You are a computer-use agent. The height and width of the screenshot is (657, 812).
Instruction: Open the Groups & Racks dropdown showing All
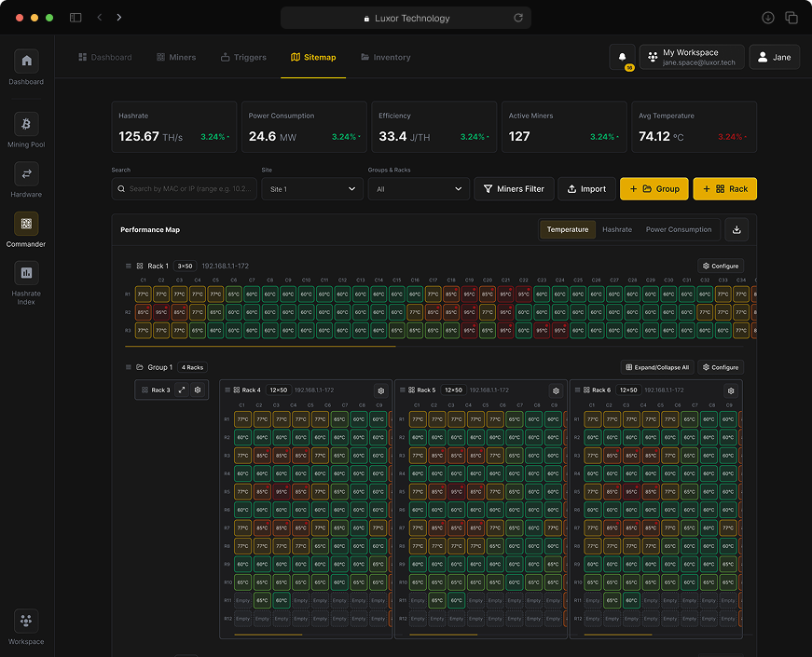(x=417, y=188)
